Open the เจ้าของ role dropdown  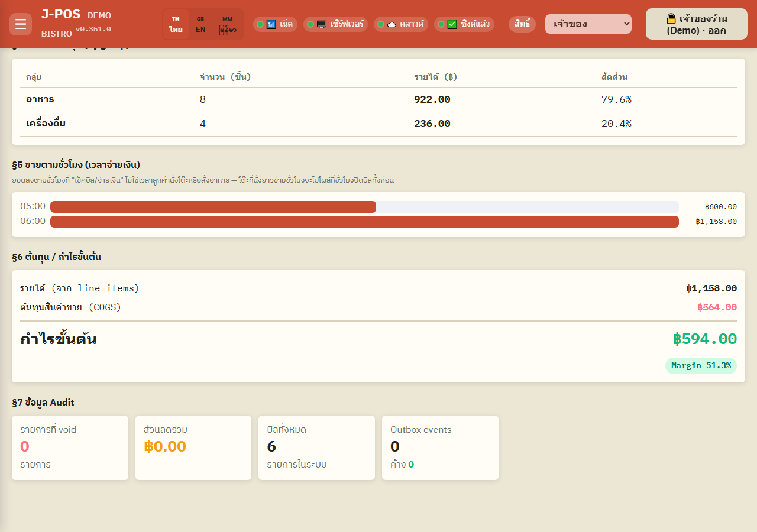588,24
